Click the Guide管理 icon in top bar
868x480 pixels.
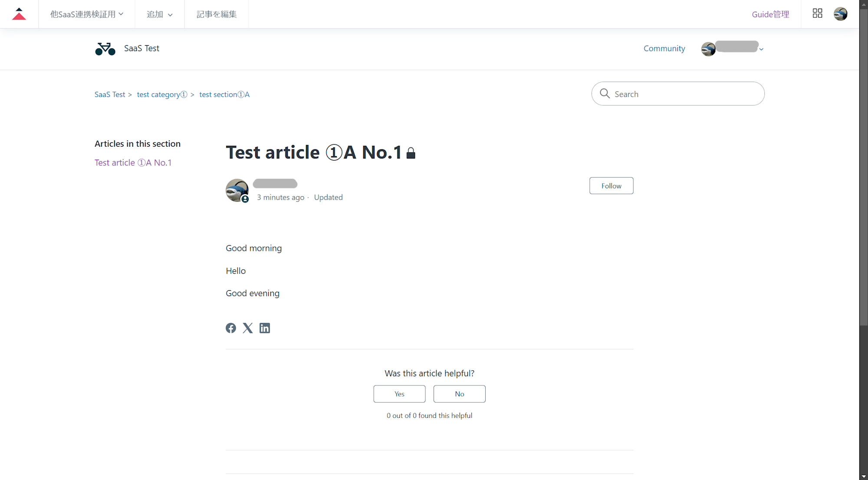pos(770,13)
